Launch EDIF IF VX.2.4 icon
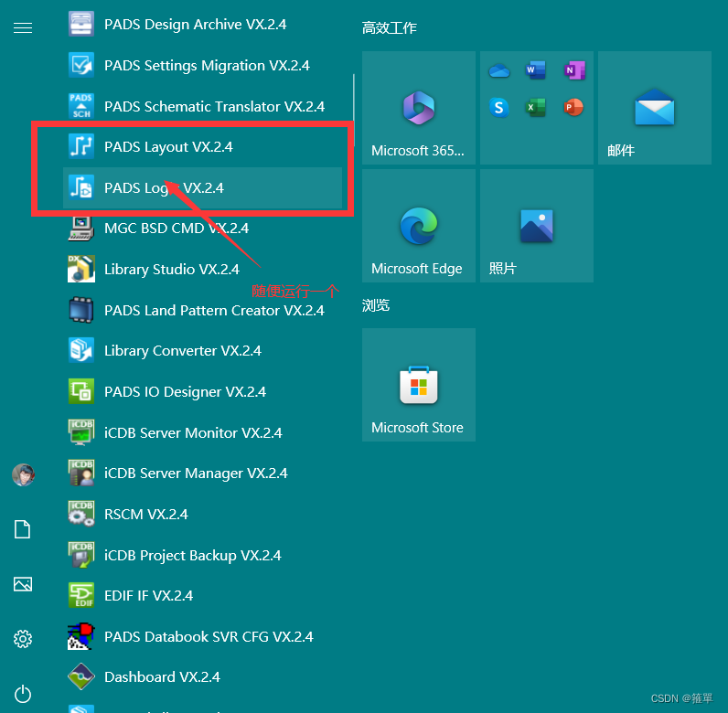 tap(81, 595)
